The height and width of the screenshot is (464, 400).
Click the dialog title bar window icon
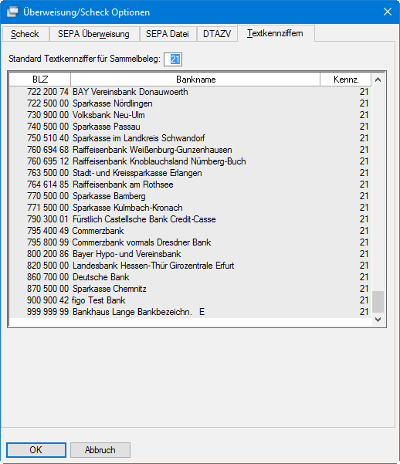coord(12,12)
